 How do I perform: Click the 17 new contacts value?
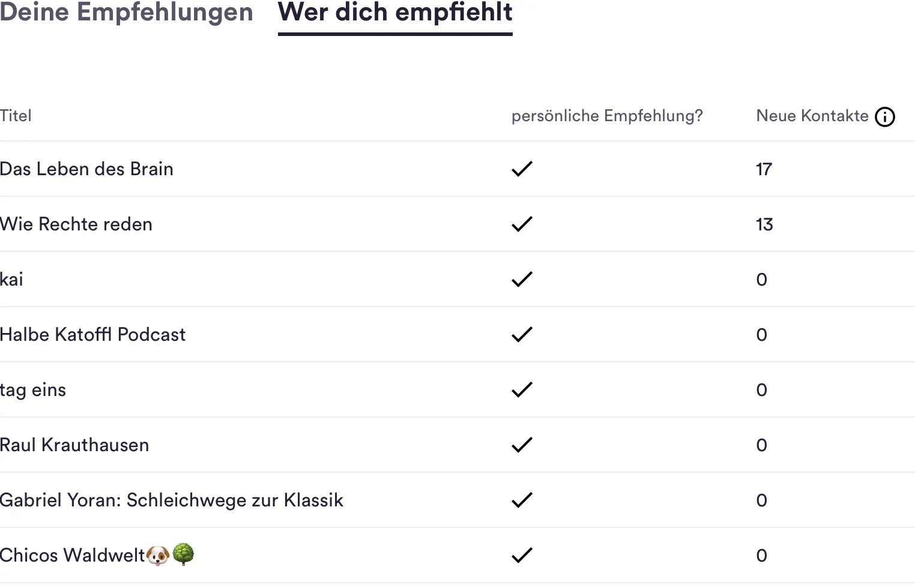click(x=764, y=169)
